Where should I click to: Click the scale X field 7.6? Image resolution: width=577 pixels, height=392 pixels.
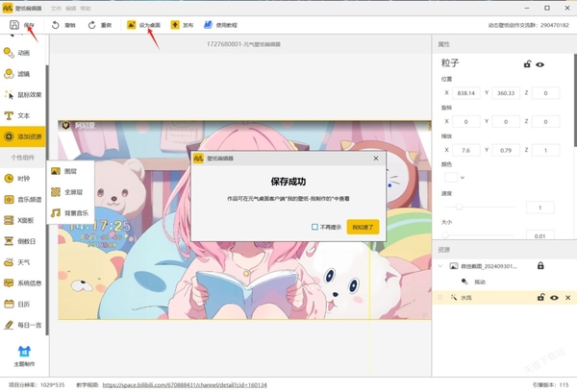click(x=465, y=150)
